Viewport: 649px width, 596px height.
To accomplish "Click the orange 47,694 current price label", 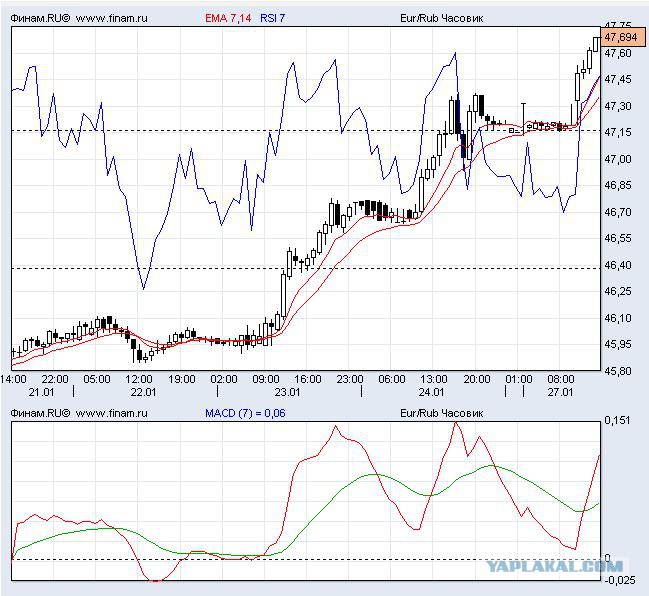I will click(623, 38).
